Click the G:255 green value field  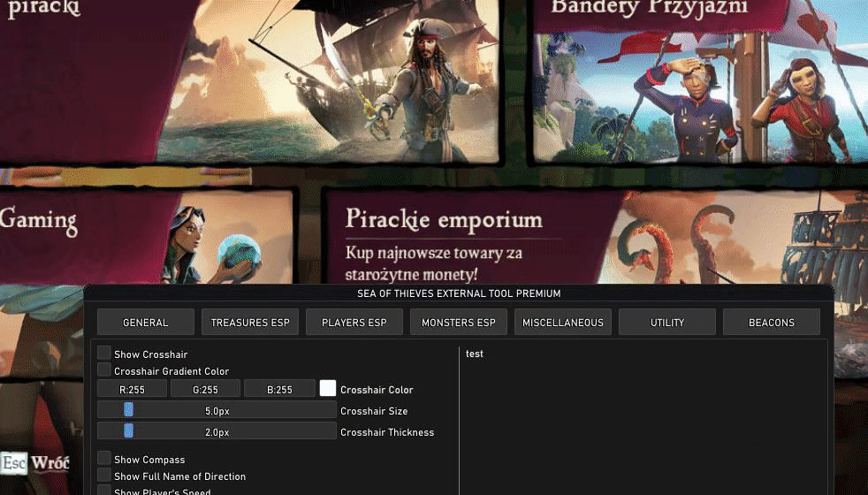205,389
